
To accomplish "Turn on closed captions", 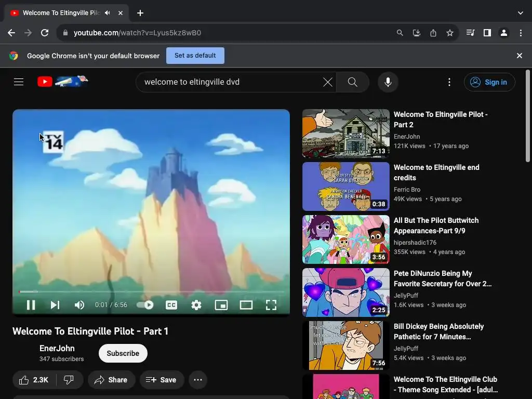I will (171, 305).
